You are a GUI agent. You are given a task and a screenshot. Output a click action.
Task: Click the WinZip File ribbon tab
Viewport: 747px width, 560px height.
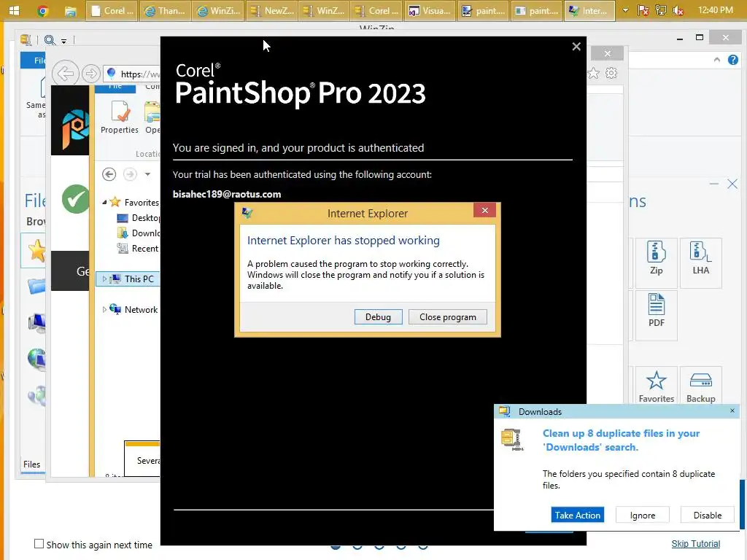click(34, 61)
